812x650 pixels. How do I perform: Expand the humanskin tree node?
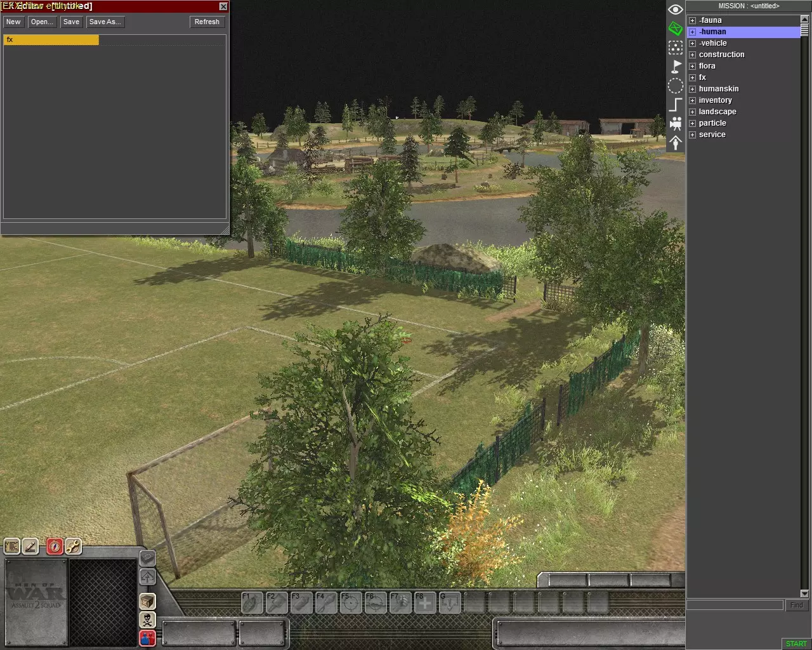692,89
